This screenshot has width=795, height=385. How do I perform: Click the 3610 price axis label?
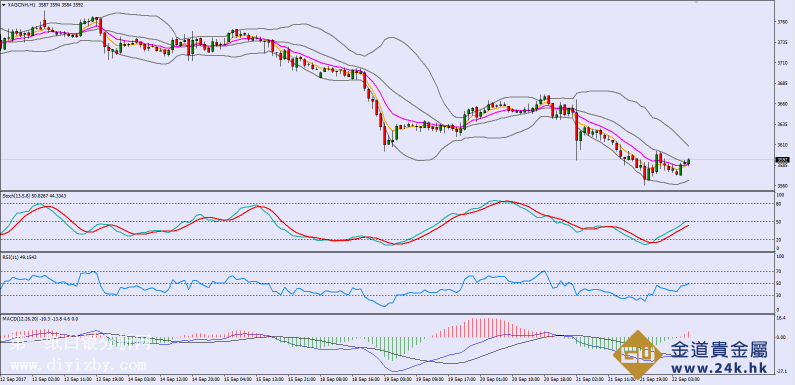(781, 145)
